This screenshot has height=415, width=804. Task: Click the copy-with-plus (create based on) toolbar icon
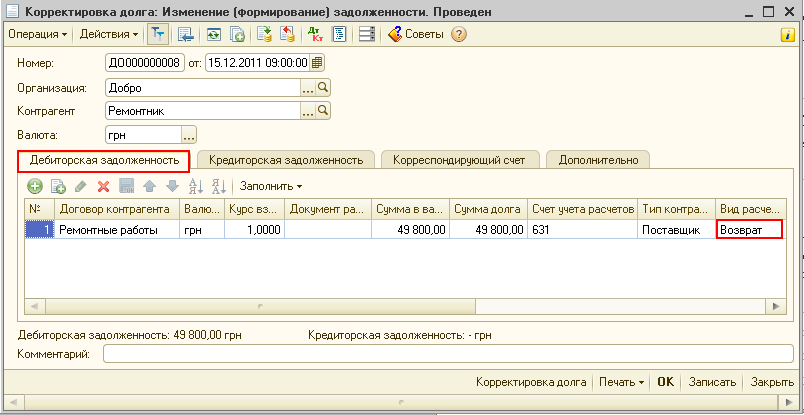point(237,34)
